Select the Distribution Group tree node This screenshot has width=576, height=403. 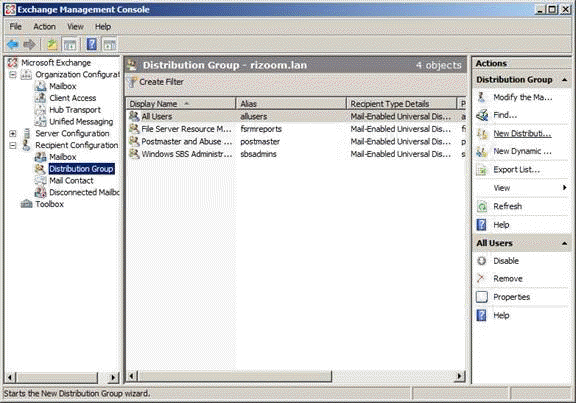[x=81, y=169]
